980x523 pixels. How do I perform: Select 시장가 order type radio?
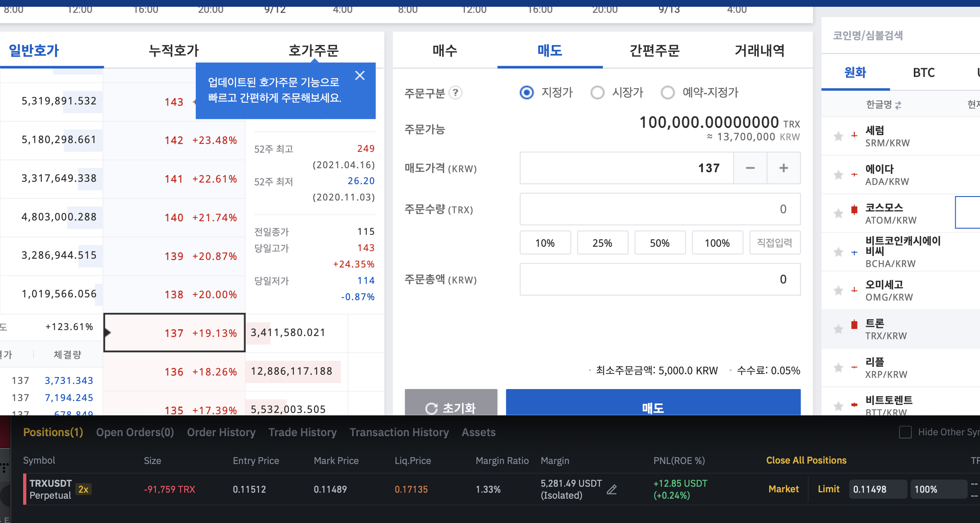tap(597, 93)
